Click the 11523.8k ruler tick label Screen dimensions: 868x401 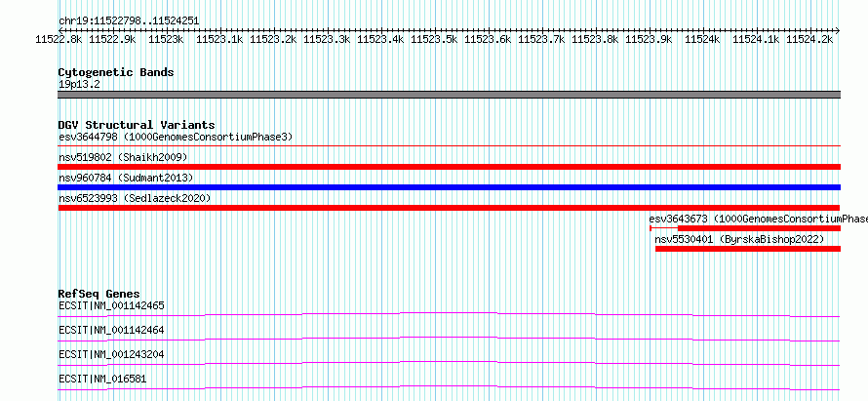pos(596,40)
